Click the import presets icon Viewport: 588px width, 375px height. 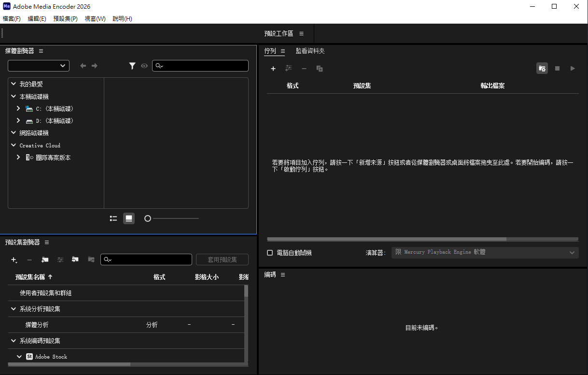75,260
